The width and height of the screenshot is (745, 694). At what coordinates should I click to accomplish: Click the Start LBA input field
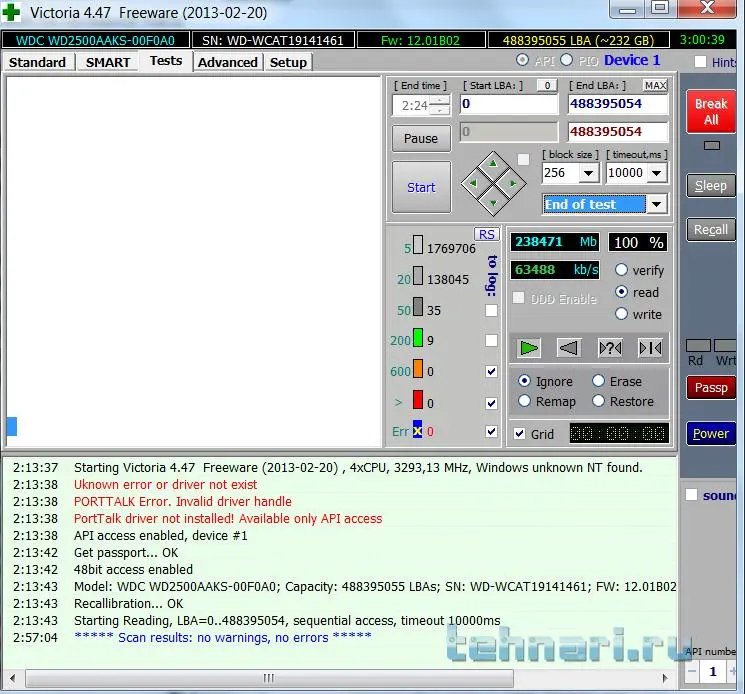509,104
